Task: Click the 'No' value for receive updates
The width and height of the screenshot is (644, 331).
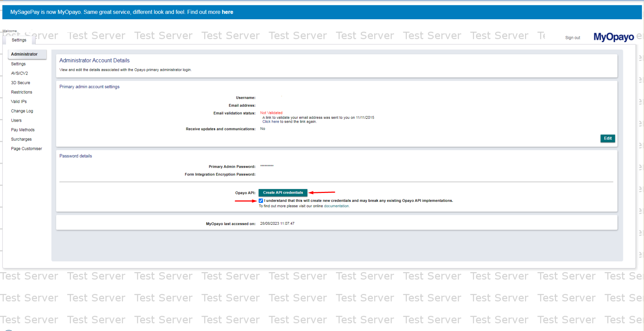Action: [263, 129]
